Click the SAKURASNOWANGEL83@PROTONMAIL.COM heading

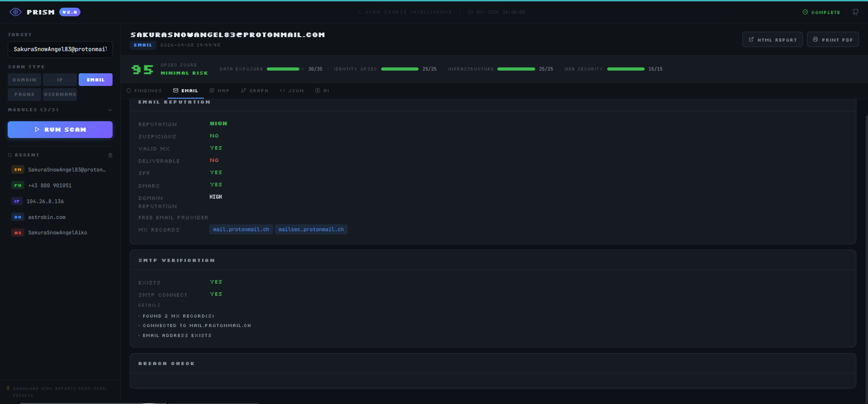click(x=228, y=35)
